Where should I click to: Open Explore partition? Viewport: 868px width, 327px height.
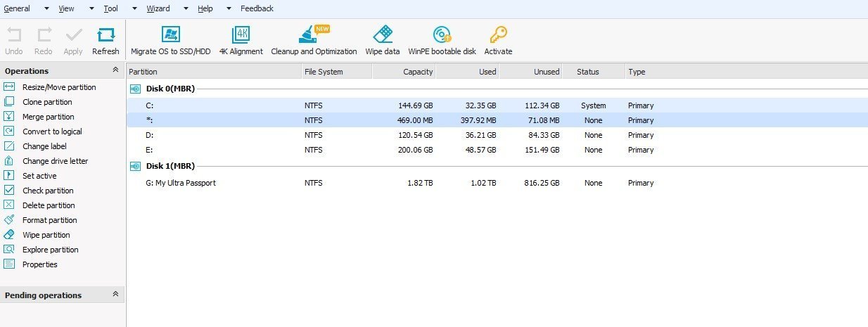(50, 250)
